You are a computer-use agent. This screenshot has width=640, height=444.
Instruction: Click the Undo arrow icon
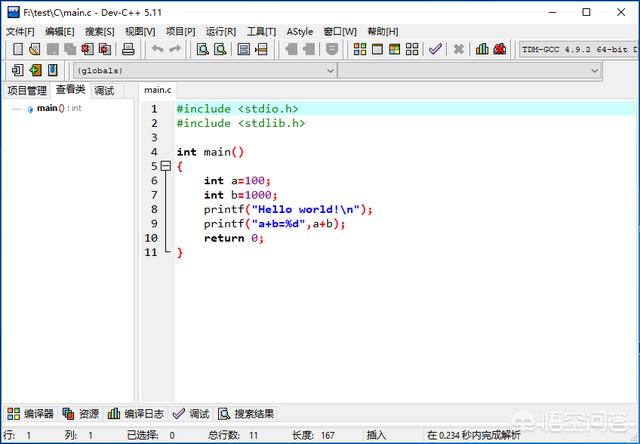point(158,49)
